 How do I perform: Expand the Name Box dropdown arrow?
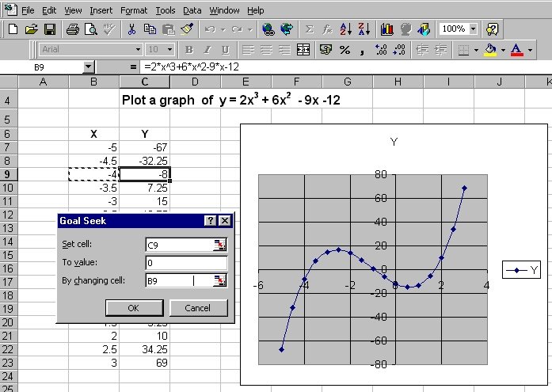tap(87, 68)
